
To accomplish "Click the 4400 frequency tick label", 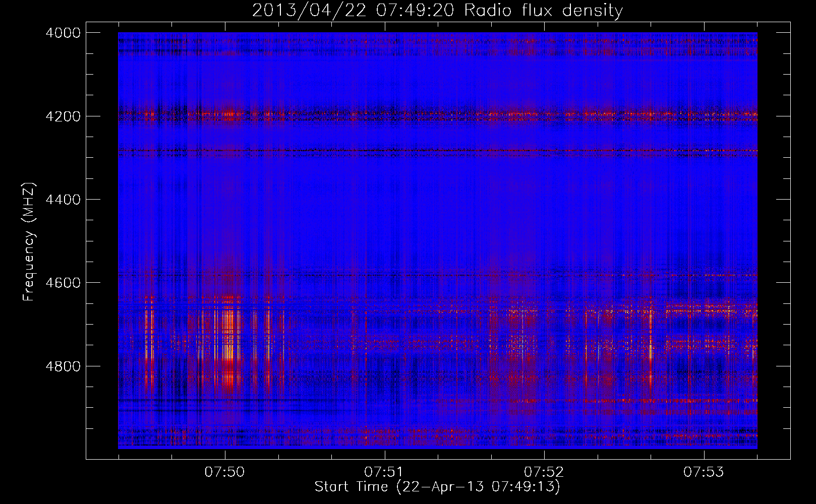I will [63, 200].
